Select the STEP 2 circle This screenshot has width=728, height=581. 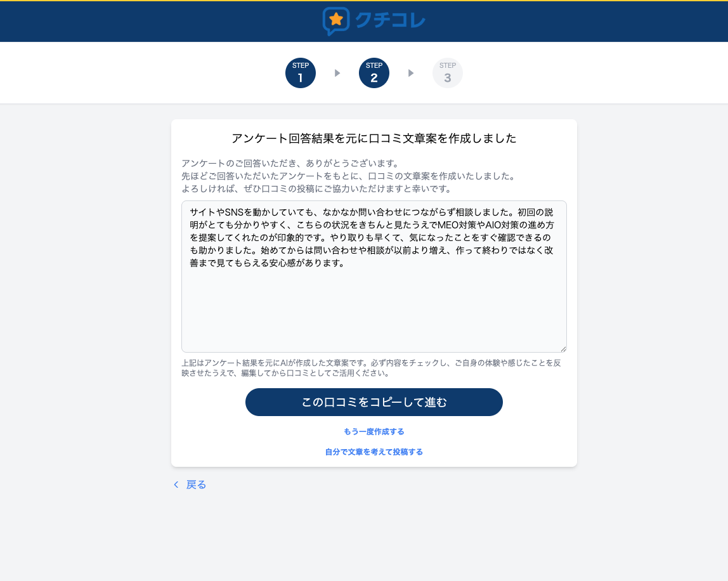click(x=374, y=73)
